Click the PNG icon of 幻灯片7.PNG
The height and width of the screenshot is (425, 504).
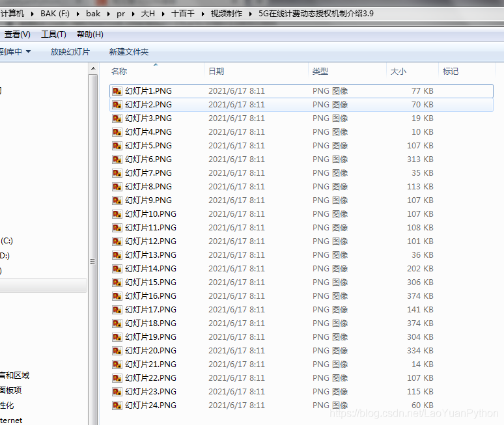click(x=117, y=173)
